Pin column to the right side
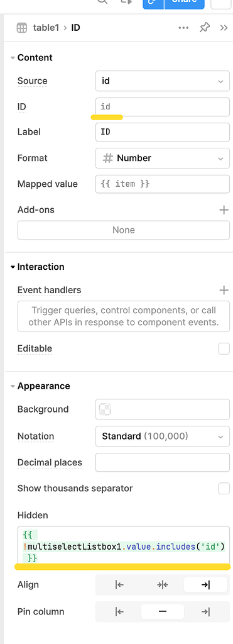Viewport: 233px width, 644px height. 205,612
